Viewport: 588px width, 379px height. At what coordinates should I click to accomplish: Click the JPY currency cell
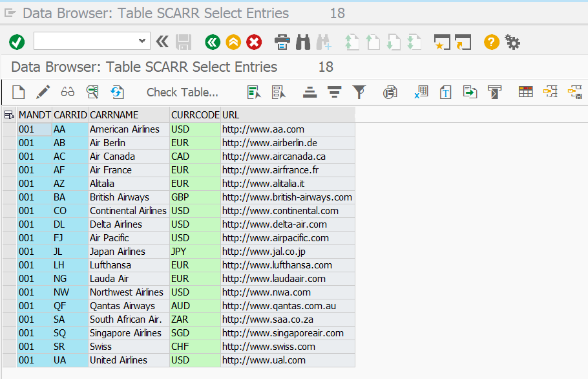(x=195, y=252)
